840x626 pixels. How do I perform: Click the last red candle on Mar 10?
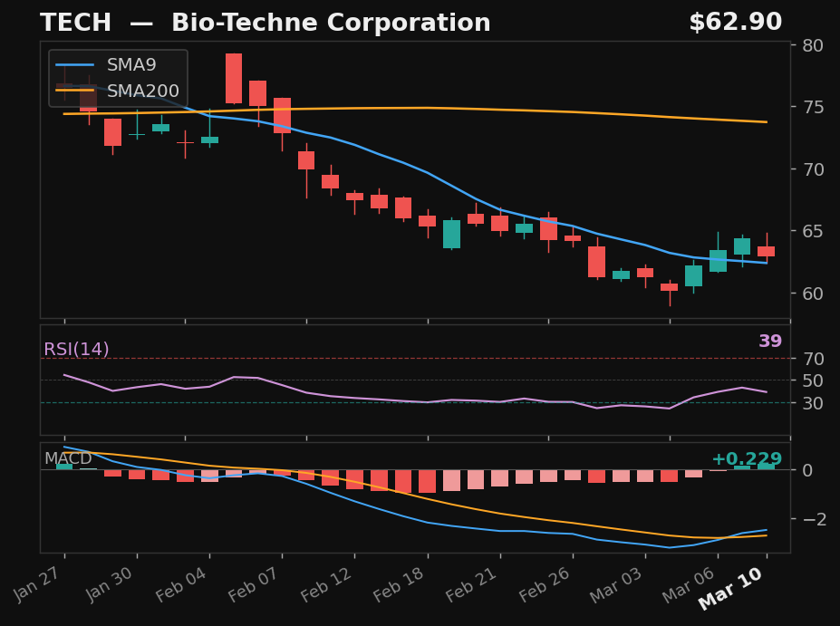point(766,251)
